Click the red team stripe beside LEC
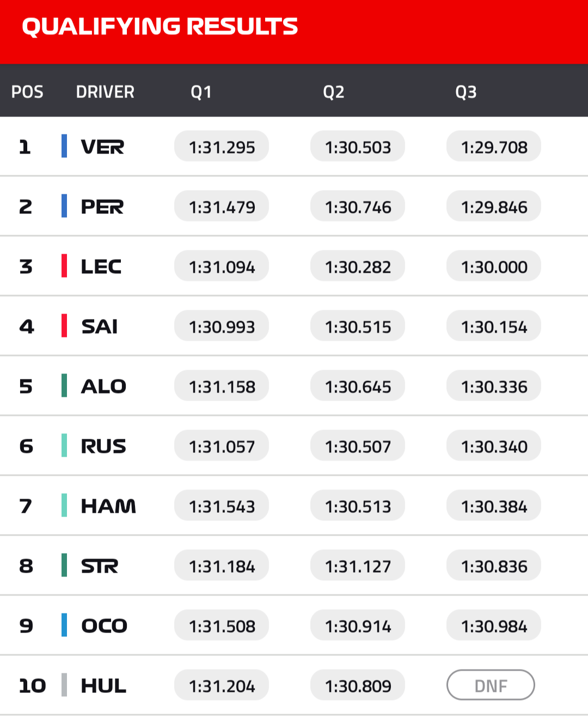The width and height of the screenshot is (588, 718). click(64, 266)
